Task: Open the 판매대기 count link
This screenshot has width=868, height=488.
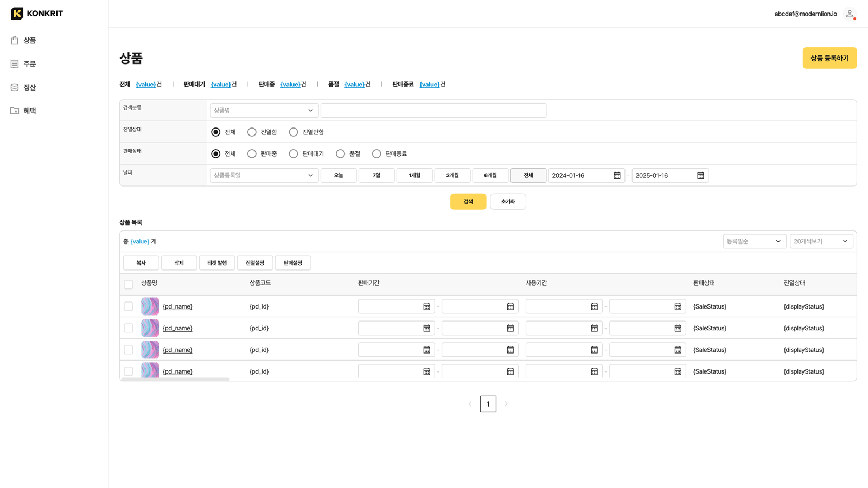Action: click(220, 84)
